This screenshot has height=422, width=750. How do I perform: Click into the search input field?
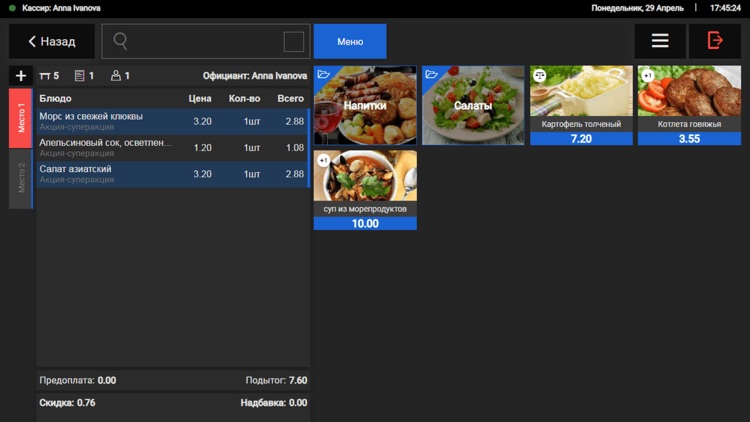point(206,41)
